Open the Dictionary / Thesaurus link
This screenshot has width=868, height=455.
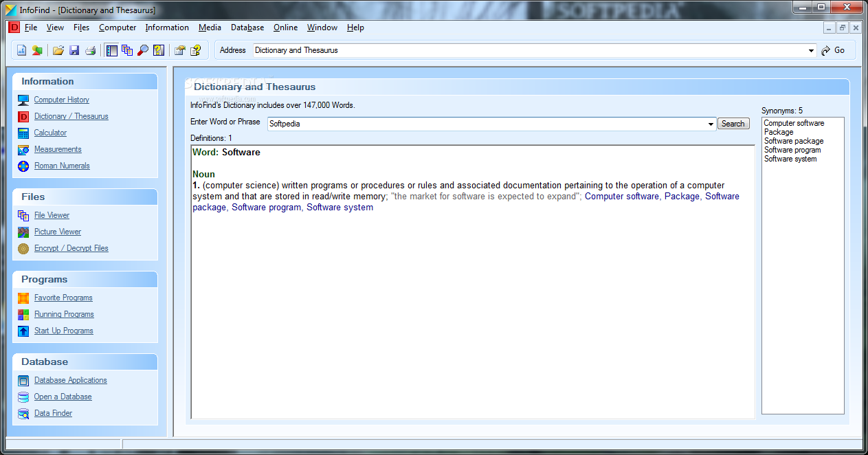71,116
